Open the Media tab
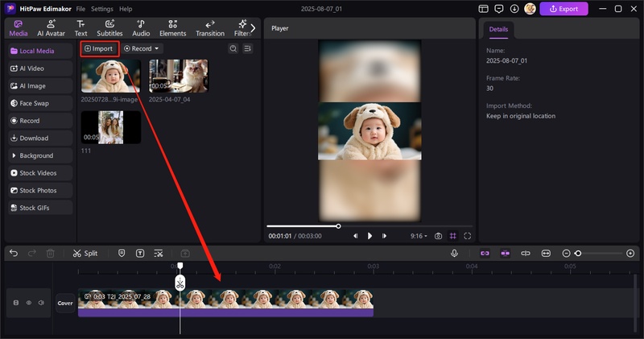This screenshot has height=339, width=644. tap(19, 28)
